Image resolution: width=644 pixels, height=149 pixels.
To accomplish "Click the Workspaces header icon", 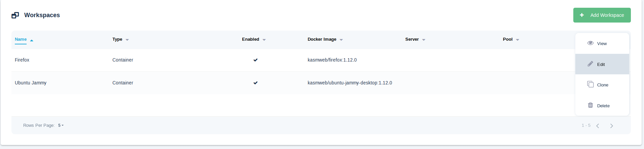I will point(15,15).
